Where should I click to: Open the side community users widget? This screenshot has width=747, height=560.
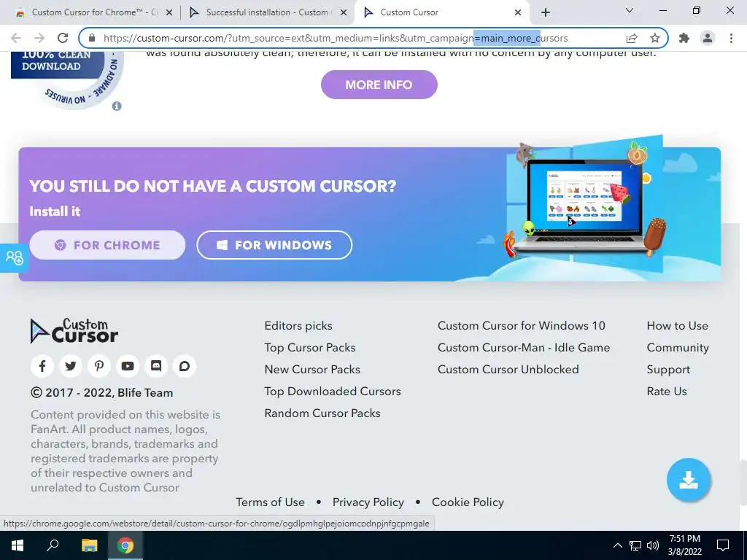[x=14, y=257]
